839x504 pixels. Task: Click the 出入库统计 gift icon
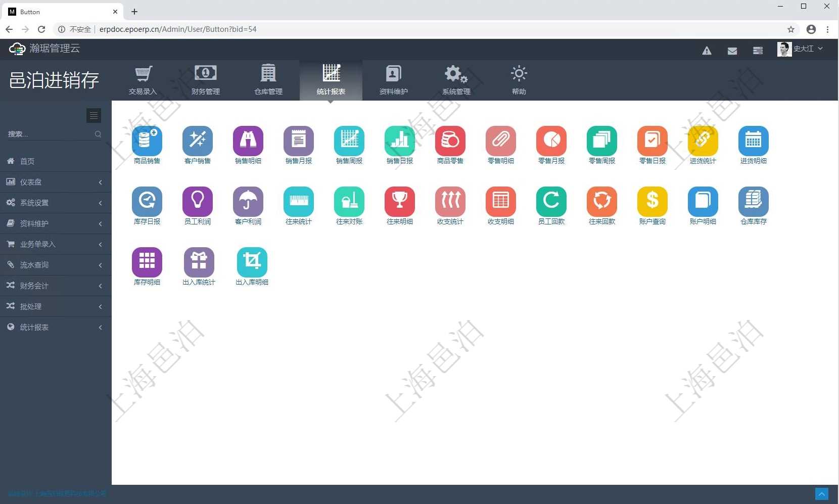point(199,262)
